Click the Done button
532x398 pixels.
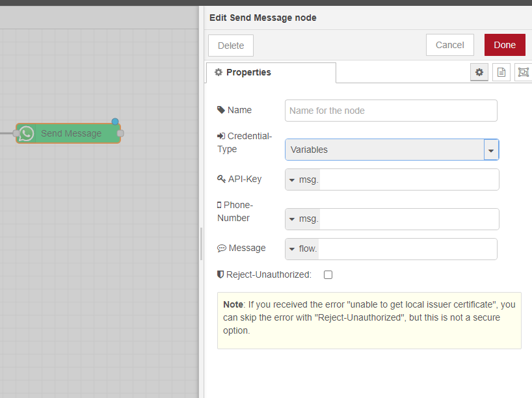click(504, 45)
